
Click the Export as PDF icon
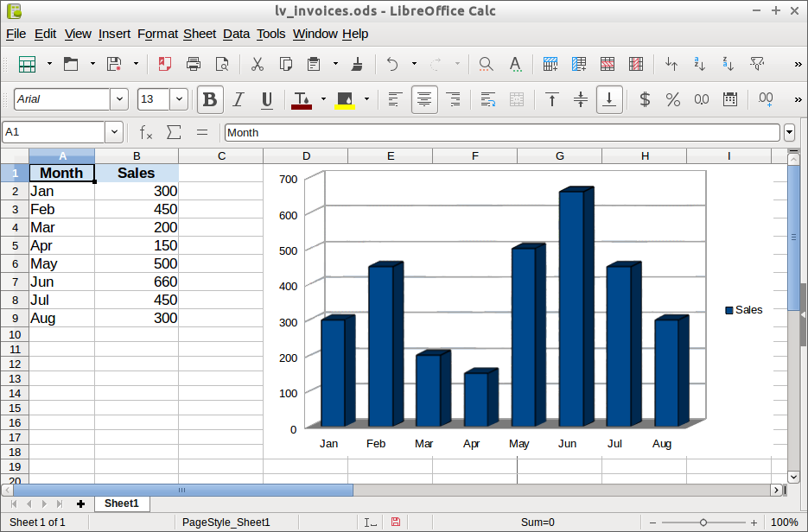coord(164,64)
